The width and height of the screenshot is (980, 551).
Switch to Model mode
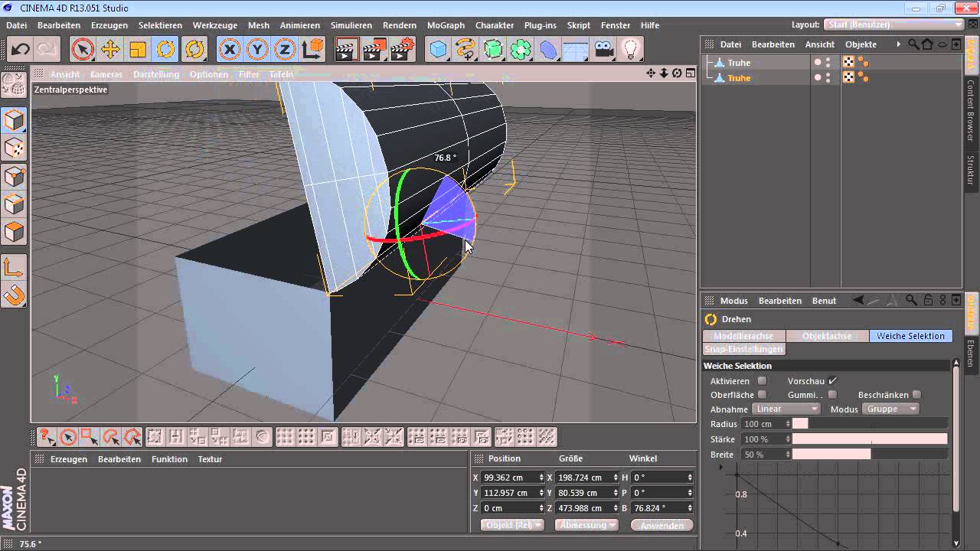(15, 121)
